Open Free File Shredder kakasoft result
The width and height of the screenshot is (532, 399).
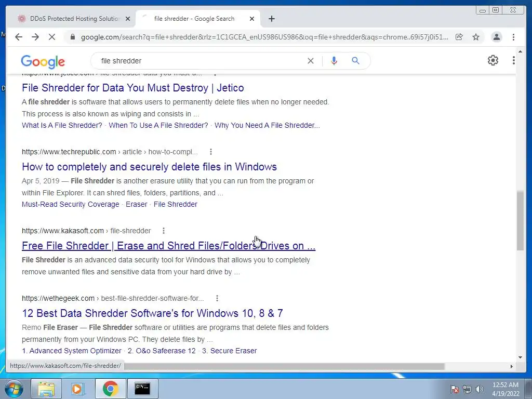[x=169, y=246]
